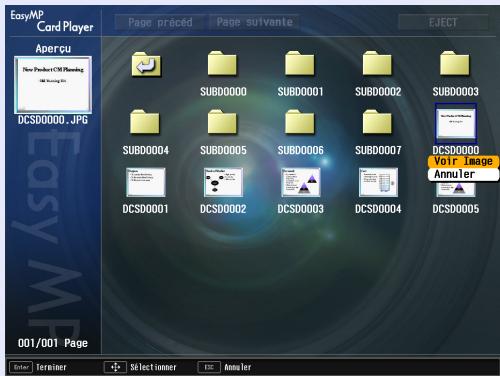Click the Annuler label in footer
Image resolution: width=500 pixels, height=376 pixels.
coord(238,367)
